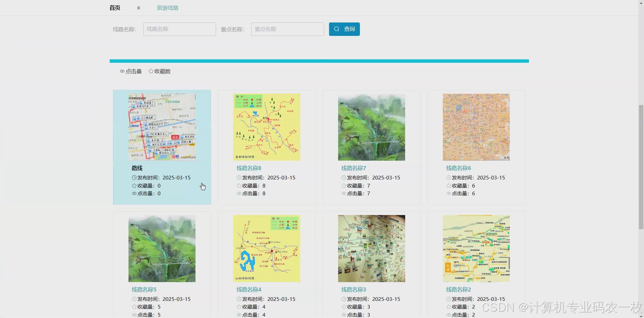Click the star icon beside 收藏数 sort
This screenshot has width=644, height=318.
[151, 71]
